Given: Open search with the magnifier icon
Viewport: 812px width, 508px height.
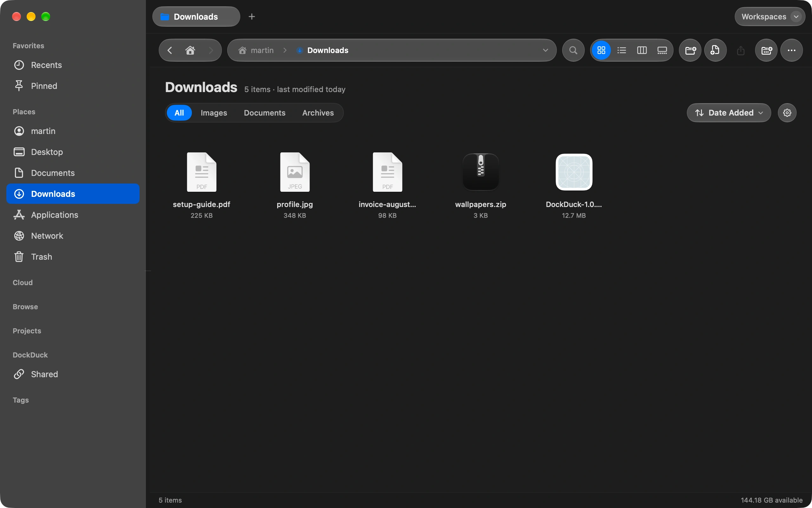Looking at the screenshot, I should point(573,50).
